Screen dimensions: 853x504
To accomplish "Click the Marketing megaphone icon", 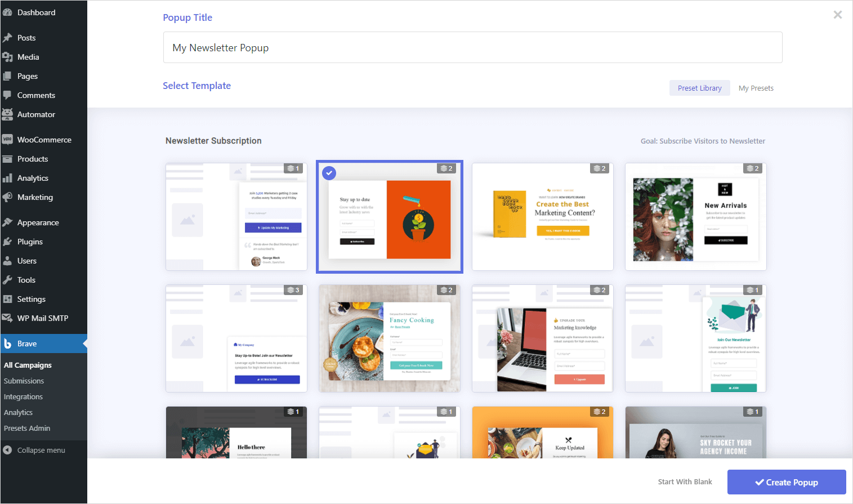I will pos(7,197).
